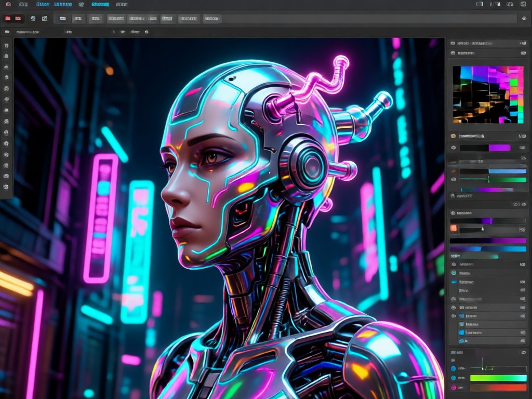Click the round icon left of the purple hue slider
Viewport: 532px width, 399px height.
click(454, 148)
